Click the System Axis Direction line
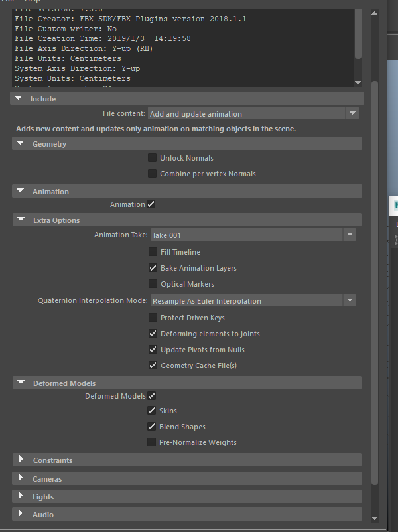 click(78, 68)
